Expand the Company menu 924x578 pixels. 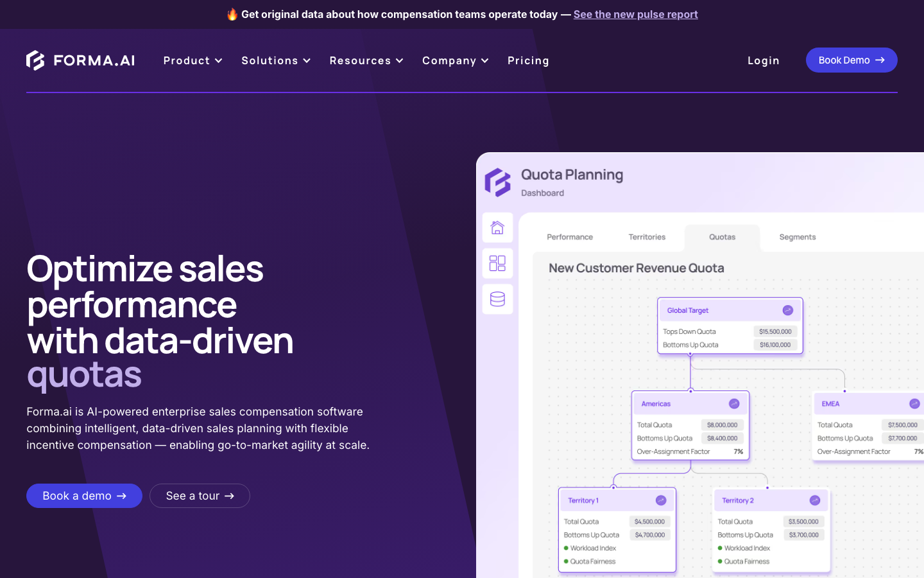click(456, 60)
